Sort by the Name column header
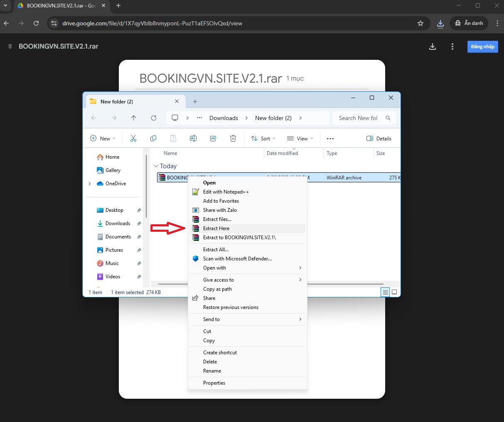This screenshot has height=422, width=504. coord(170,153)
